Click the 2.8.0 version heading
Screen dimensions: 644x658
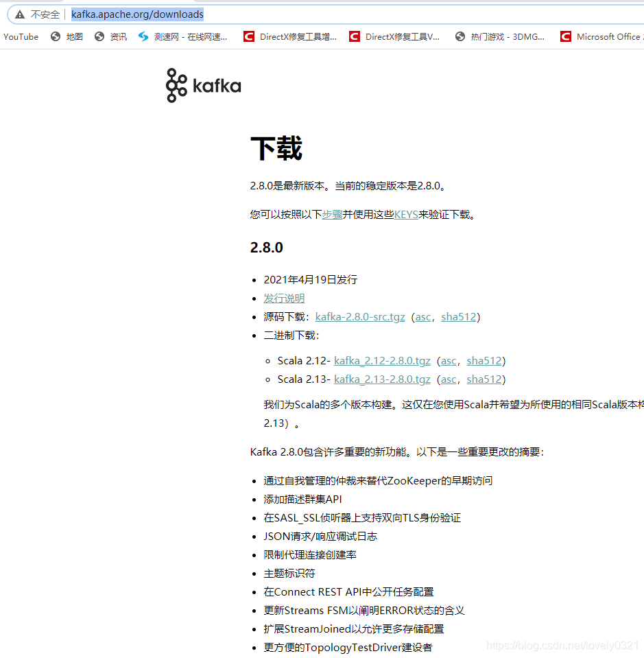click(x=266, y=248)
